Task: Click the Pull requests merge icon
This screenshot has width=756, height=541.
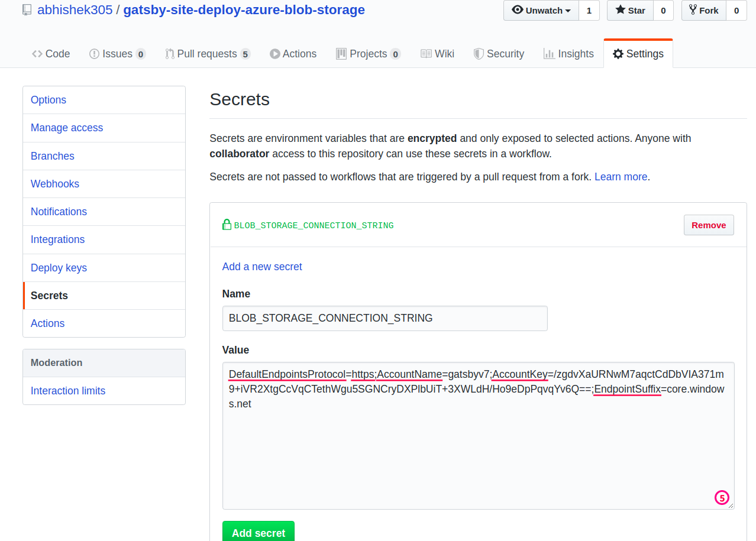Action: [170, 54]
